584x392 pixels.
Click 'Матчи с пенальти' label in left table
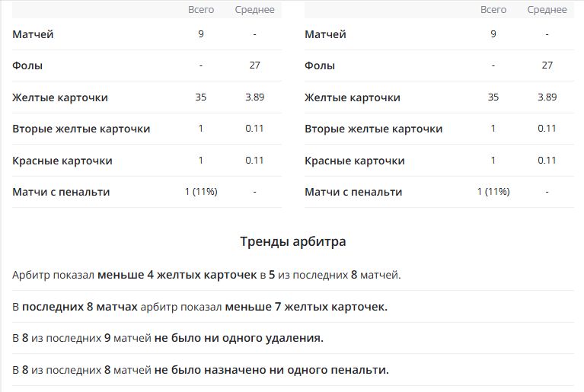click(61, 192)
